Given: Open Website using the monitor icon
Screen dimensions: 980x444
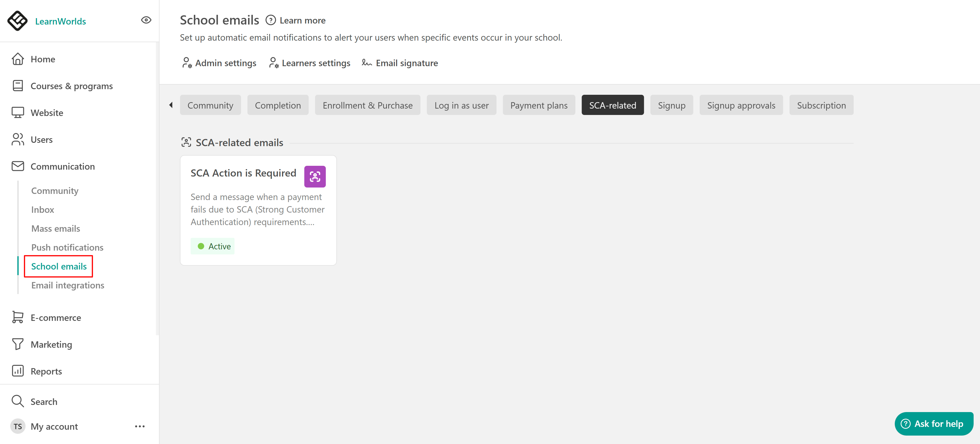Looking at the screenshot, I should 18,113.
